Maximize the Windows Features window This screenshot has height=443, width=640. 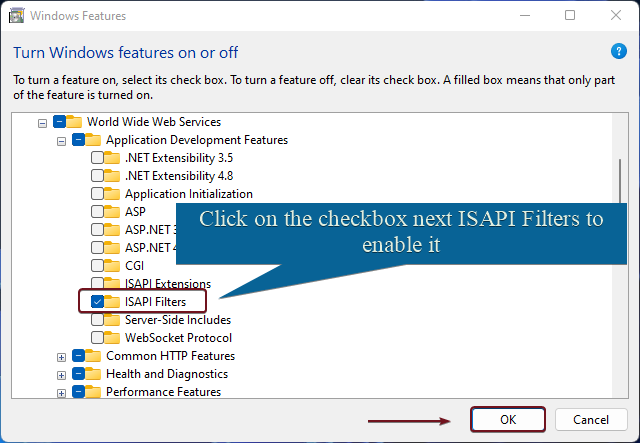click(570, 16)
